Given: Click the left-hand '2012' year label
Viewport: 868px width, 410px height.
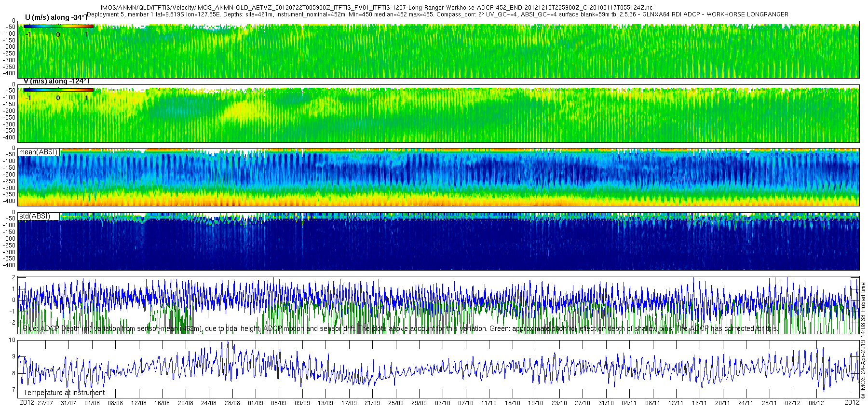Looking at the screenshot, I should (27, 402).
